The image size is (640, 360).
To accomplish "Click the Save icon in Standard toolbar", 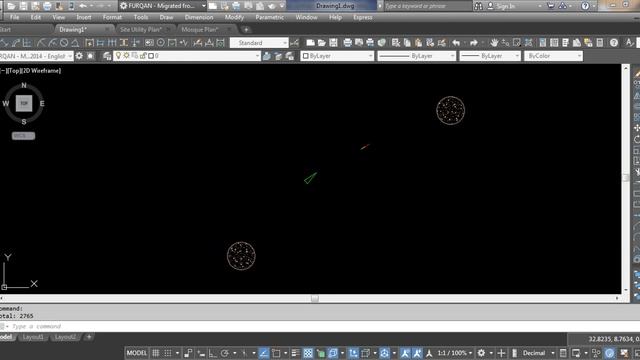I will [333, 43].
